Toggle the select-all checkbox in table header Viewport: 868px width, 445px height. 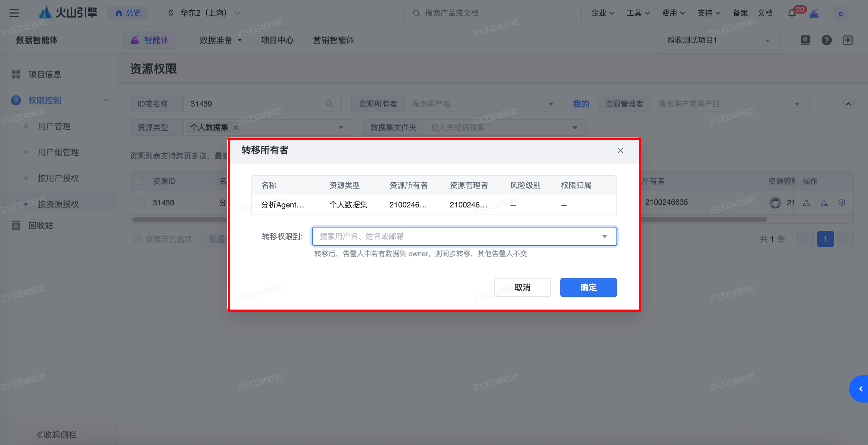(x=138, y=181)
